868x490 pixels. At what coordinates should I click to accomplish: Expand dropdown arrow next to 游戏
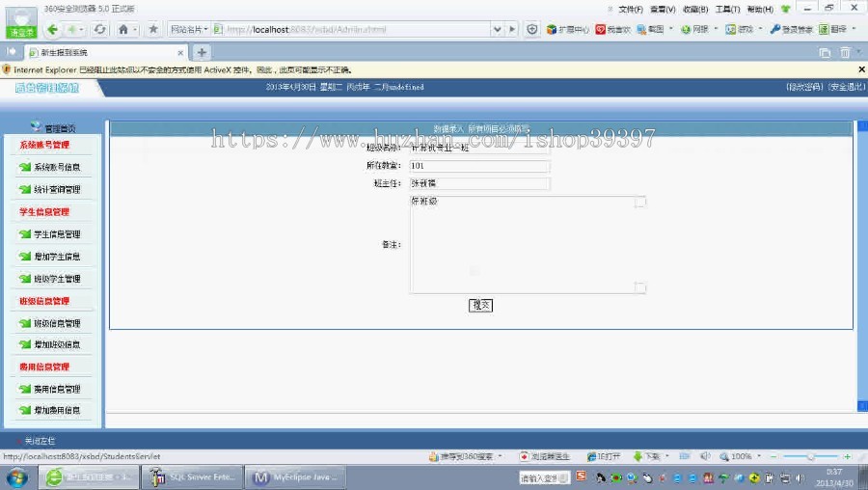point(761,29)
